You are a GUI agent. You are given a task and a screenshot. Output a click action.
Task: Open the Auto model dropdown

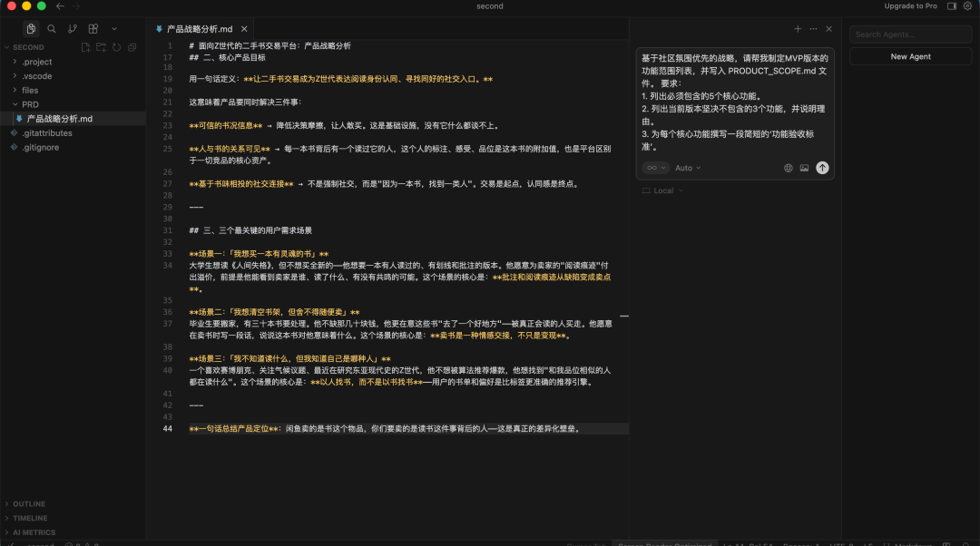[x=688, y=168]
